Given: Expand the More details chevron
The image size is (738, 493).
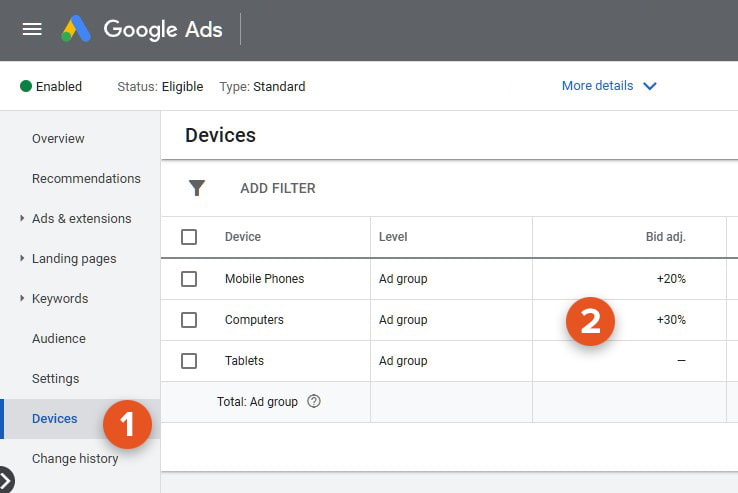Looking at the screenshot, I should (x=650, y=86).
